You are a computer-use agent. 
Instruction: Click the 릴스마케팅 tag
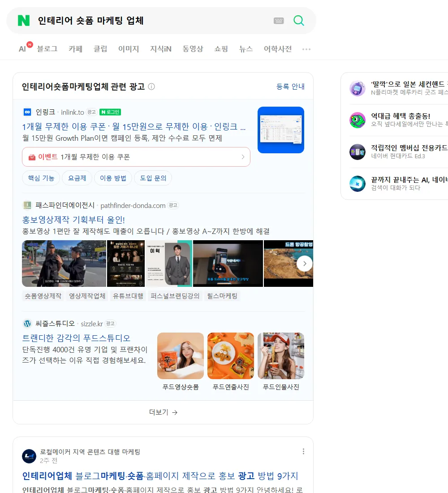pos(222,296)
